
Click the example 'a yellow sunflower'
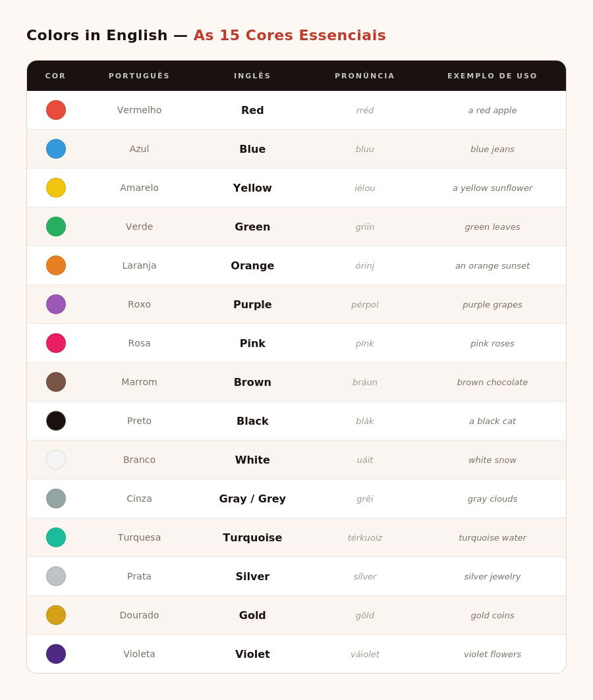click(492, 188)
